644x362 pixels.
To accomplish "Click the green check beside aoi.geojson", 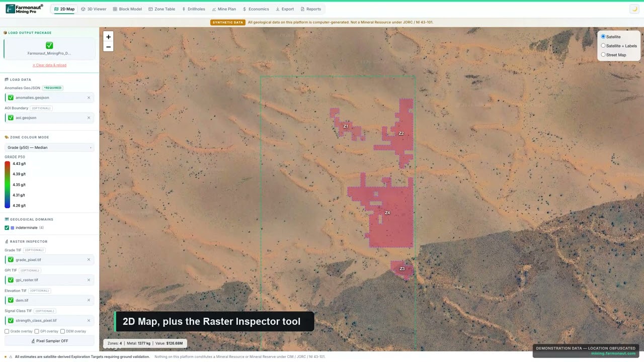I will coord(11,118).
